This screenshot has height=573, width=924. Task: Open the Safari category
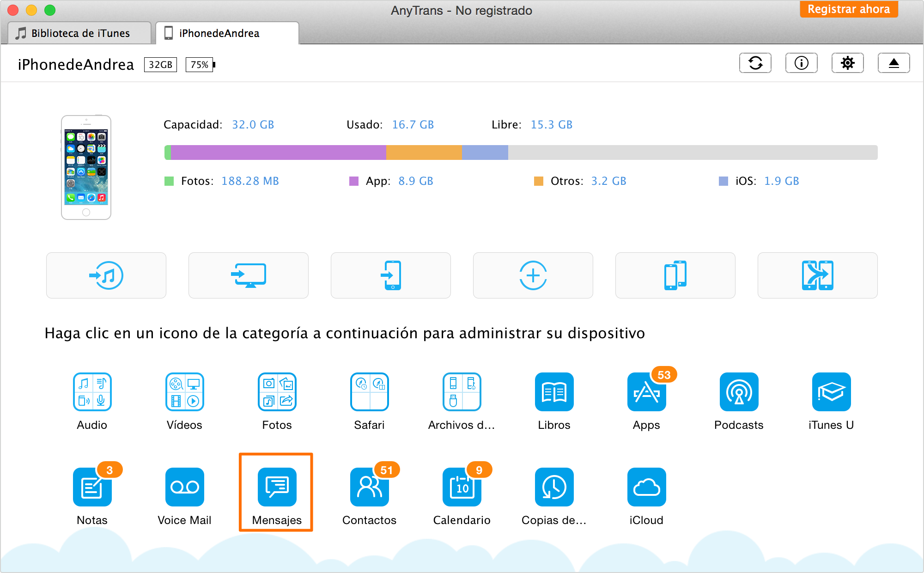click(x=370, y=392)
